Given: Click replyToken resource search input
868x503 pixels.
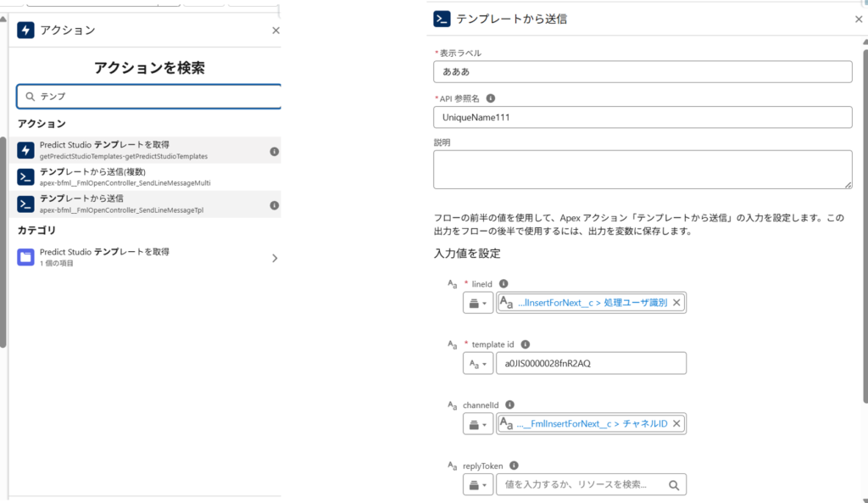Looking at the screenshot, I should pyautogui.click(x=591, y=484).
